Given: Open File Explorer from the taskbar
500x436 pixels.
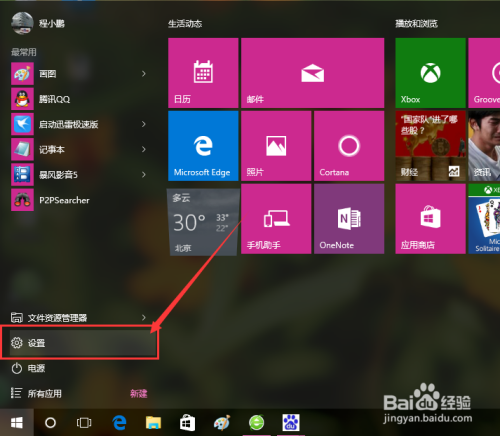Looking at the screenshot, I should pos(153,423).
